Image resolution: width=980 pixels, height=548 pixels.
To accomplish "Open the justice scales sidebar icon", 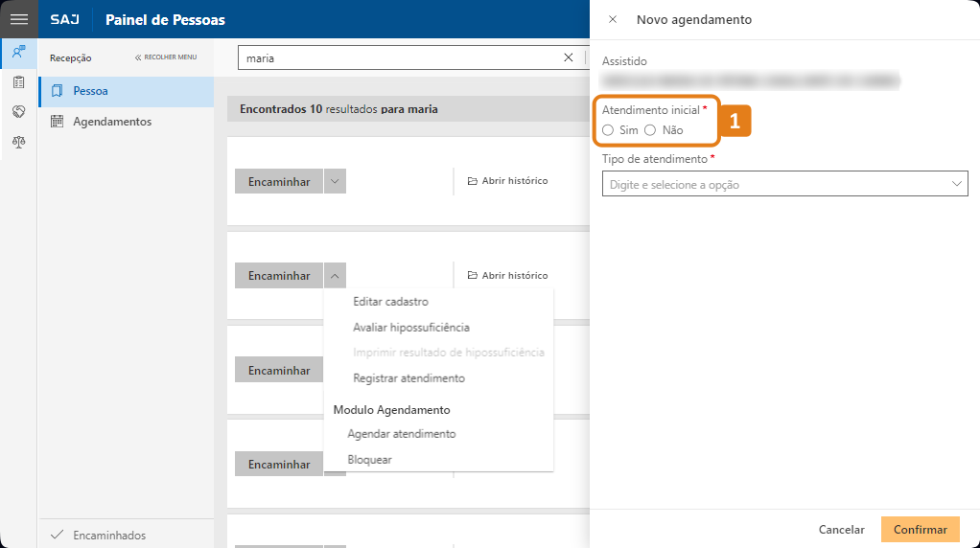I will point(19,143).
